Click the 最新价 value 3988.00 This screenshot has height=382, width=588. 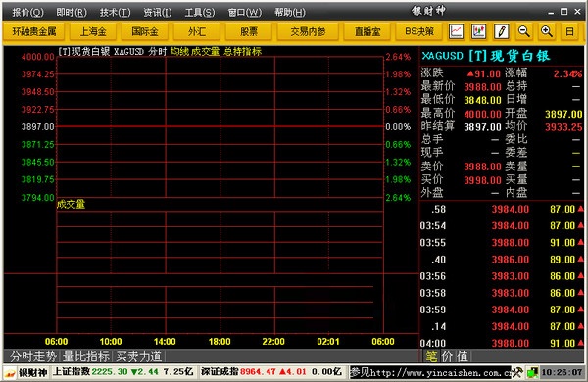482,87
